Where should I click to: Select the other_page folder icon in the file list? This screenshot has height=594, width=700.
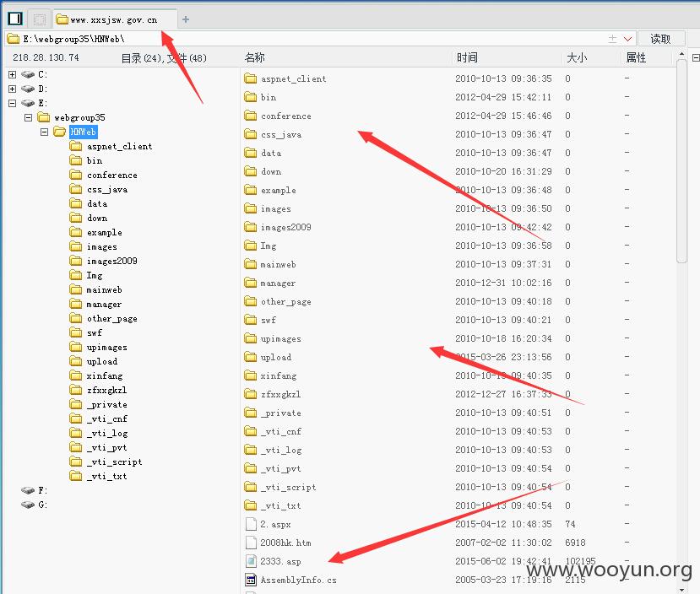[x=251, y=301]
